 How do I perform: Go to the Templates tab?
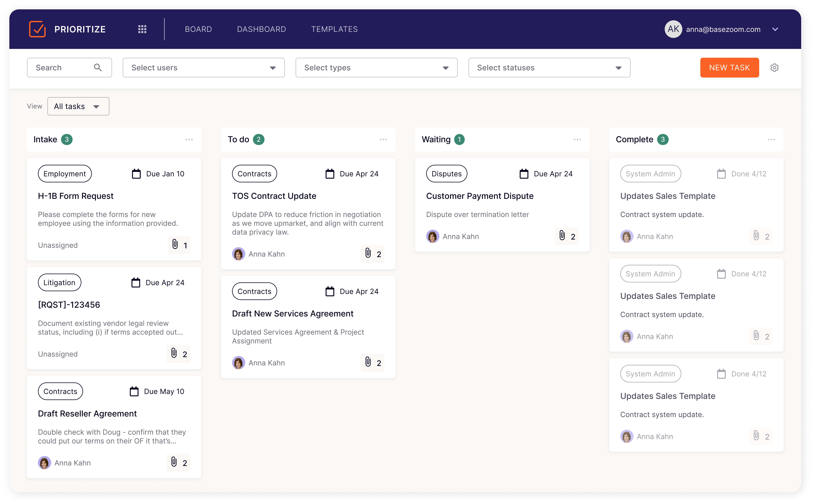[x=334, y=29]
